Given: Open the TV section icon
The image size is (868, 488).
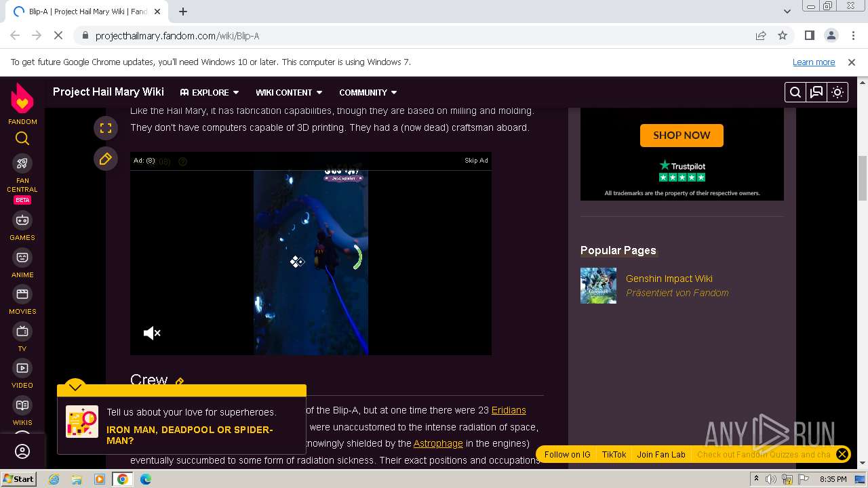Looking at the screenshot, I should coord(22,331).
